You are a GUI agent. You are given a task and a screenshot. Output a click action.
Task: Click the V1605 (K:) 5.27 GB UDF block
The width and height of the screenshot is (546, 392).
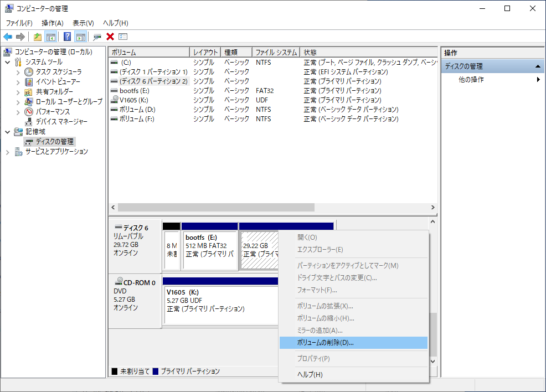221,305
